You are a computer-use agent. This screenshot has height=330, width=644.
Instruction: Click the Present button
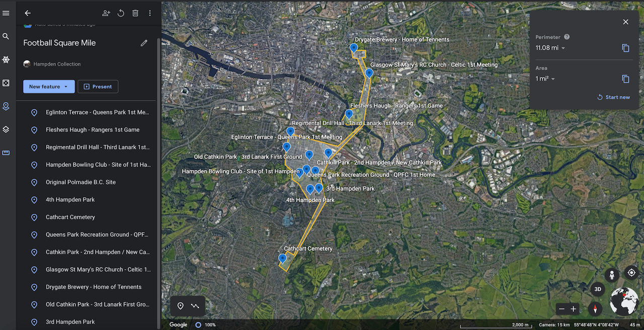pyautogui.click(x=98, y=87)
